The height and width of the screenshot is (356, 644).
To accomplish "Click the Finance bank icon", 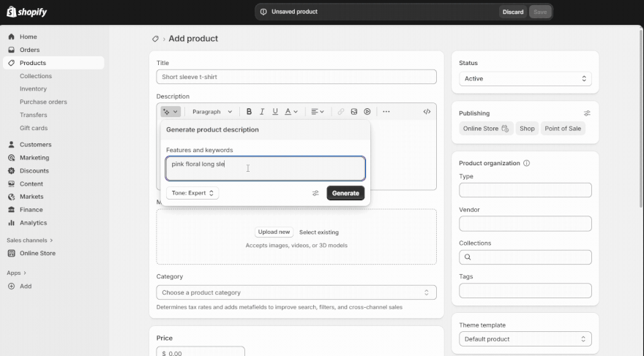I will tap(12, 210).
